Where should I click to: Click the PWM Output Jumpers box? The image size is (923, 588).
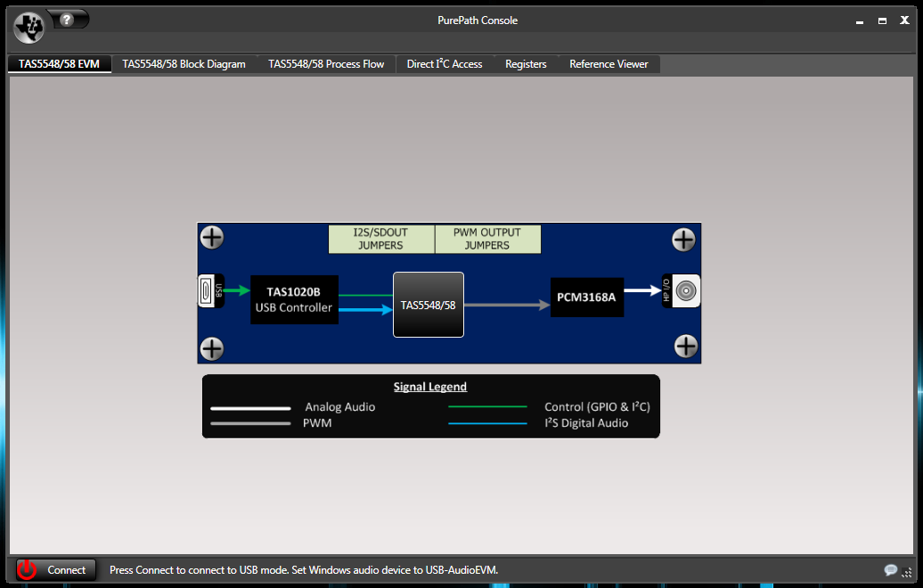tap(487, 239)
